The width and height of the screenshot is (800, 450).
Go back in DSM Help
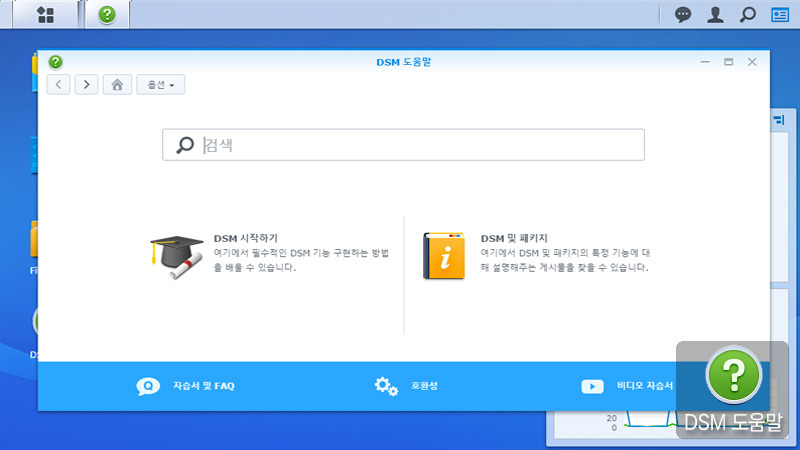59,85
